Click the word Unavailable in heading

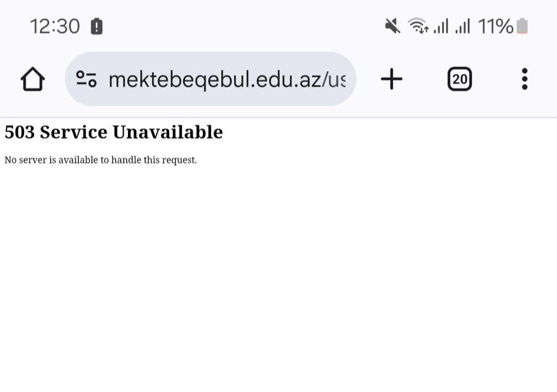[x=167, y=132]
